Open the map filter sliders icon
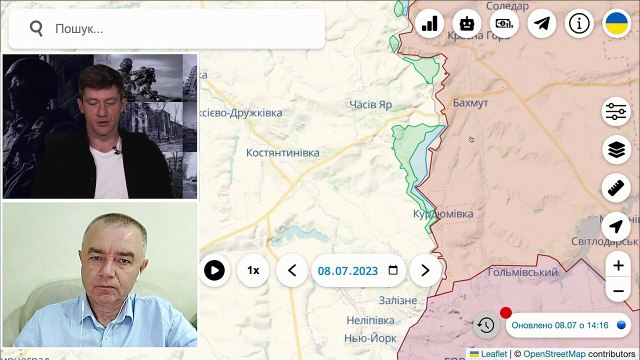The width and height of the screenshot is (640, 360). (616, 111)
